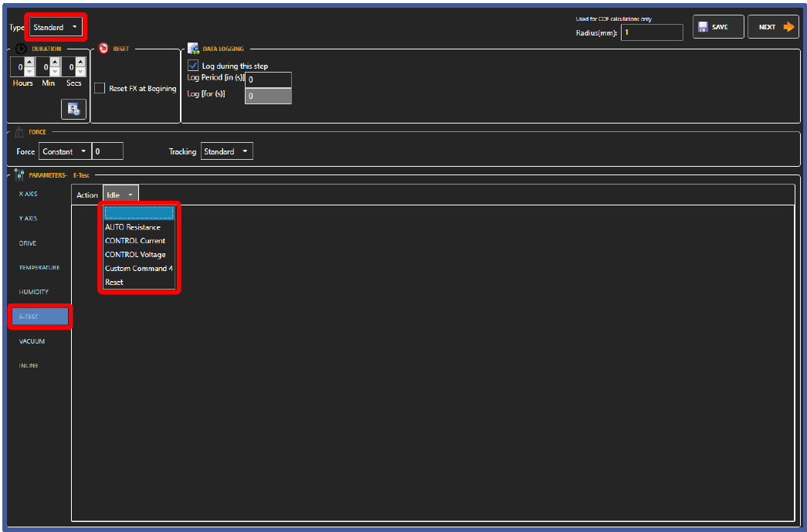Increase the Hours value with up arrow

point(29,63)
